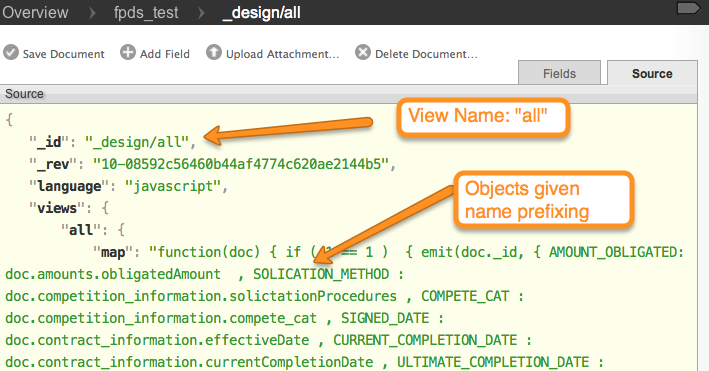
Task: Switch to the Fields tab
Action: [x=559, y=73]
